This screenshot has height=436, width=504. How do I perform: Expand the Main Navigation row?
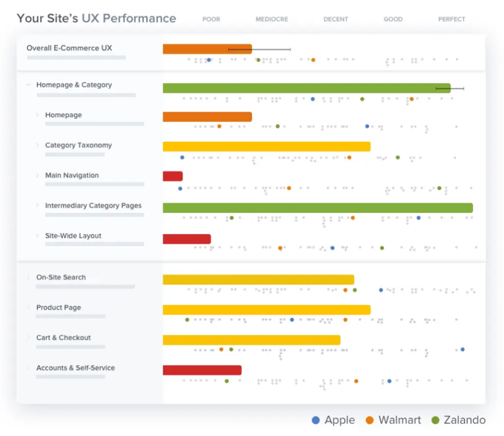point(37,175)
